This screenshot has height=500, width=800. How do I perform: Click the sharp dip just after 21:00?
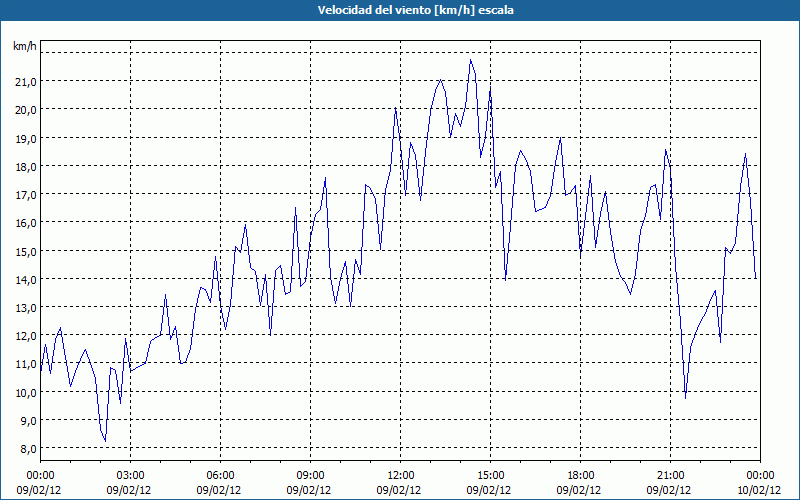[x=685, y=397]
